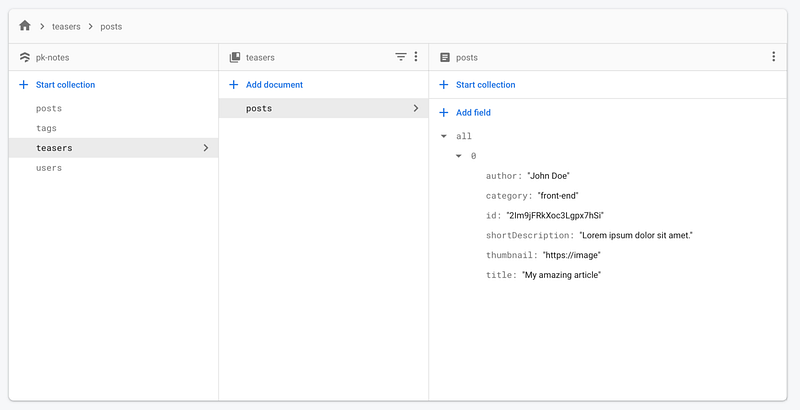
Task: Open the posts document overflow menu
Action: pos(773,57)
